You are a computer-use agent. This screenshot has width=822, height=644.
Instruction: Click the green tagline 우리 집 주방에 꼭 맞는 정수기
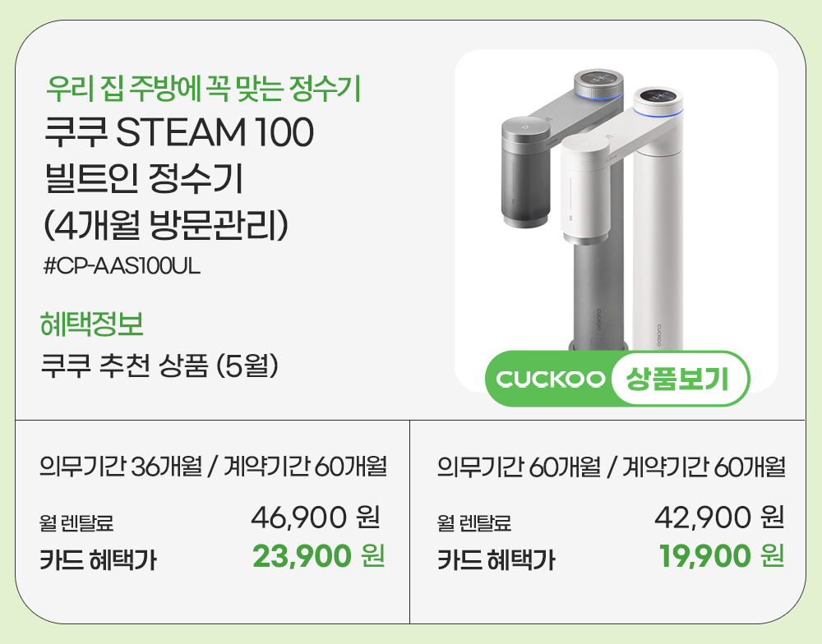coord(205,88)
